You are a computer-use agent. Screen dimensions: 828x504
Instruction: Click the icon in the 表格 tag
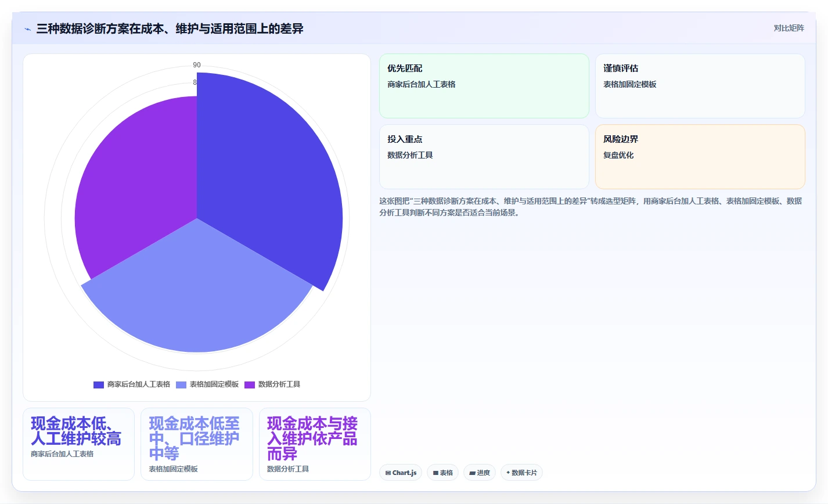[x=435, y=473]
